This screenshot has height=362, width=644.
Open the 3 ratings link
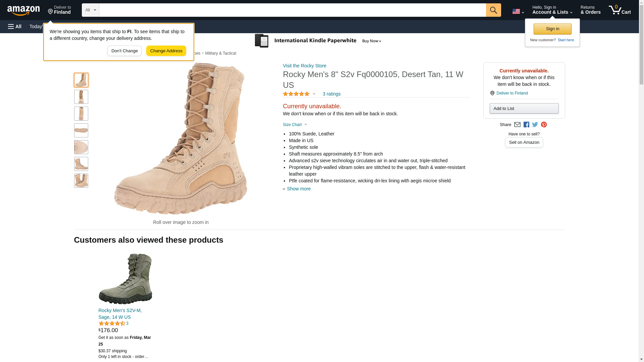[x=331, y=94]
